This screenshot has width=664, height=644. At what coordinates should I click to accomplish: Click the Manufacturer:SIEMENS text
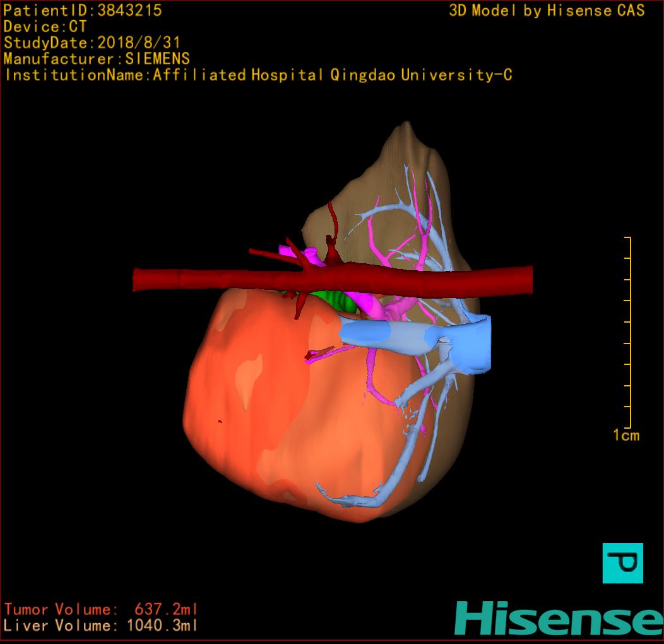[x=97, y=59]
